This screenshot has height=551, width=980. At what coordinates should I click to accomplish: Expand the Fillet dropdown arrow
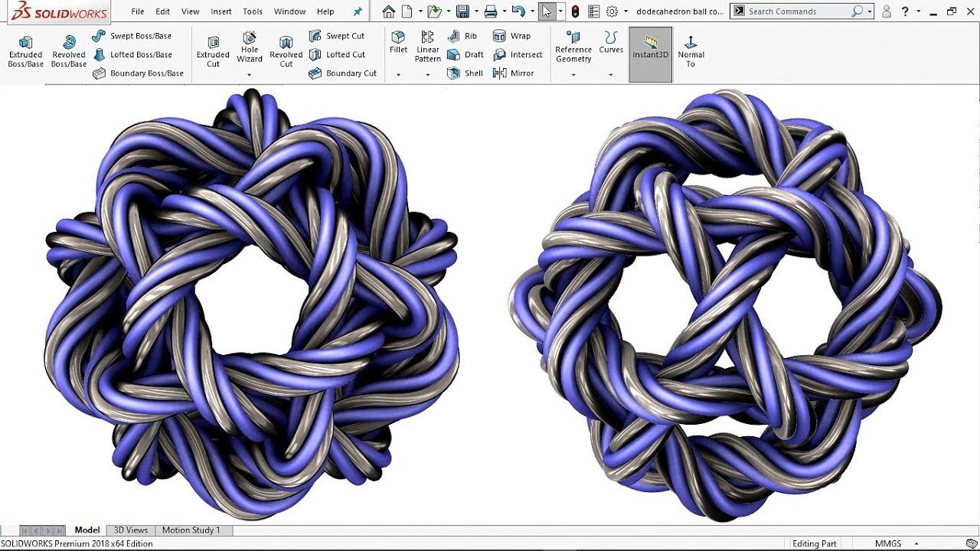[x=398, y=75]
